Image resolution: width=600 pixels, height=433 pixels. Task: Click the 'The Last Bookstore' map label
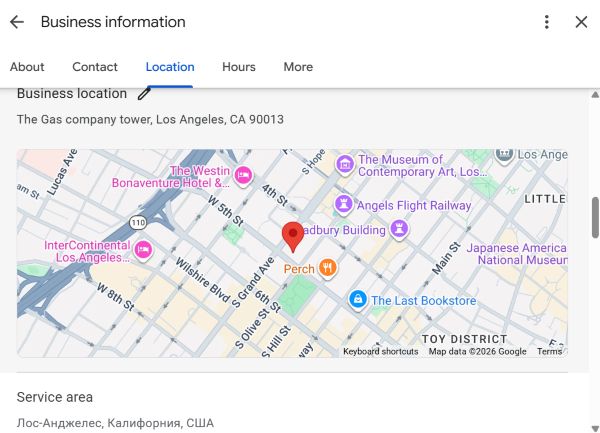(424, 301)
